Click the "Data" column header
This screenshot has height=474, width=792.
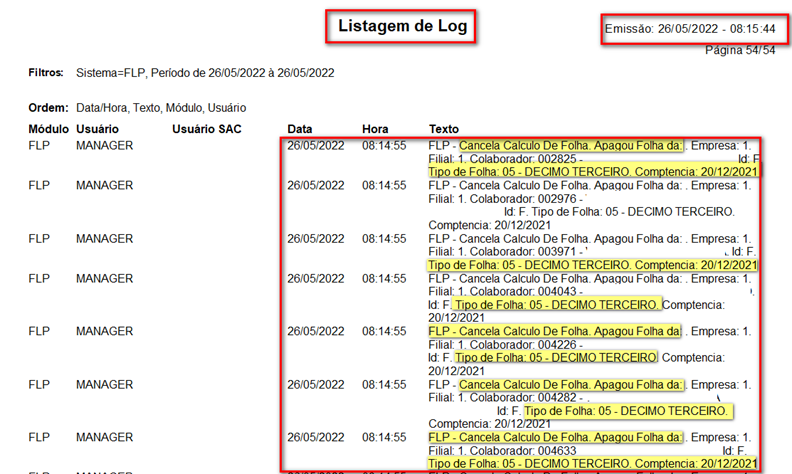click(300, 129)
